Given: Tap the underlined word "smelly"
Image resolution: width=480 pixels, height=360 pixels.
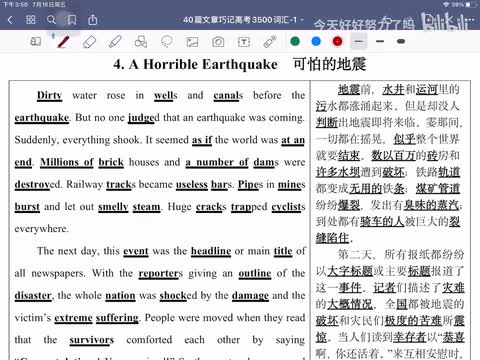Looking at the screenshot, I should pyautogui.click(x=113, y=207).
